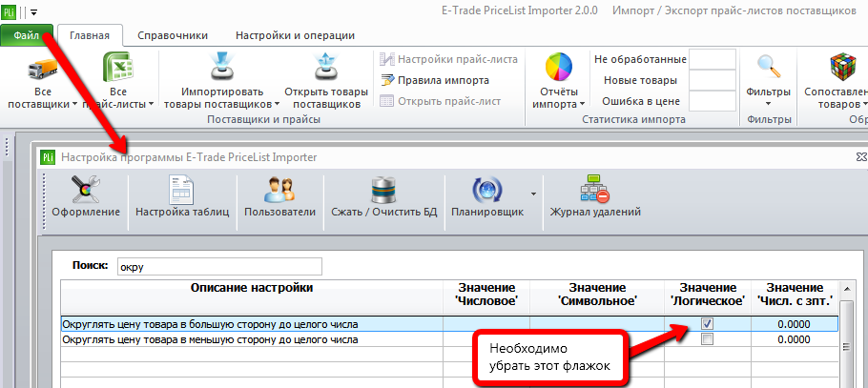Click the Открыть прайс-лист item
This screenshot has height=388, width=868.
pyautogui.click(x=441, y=101)
